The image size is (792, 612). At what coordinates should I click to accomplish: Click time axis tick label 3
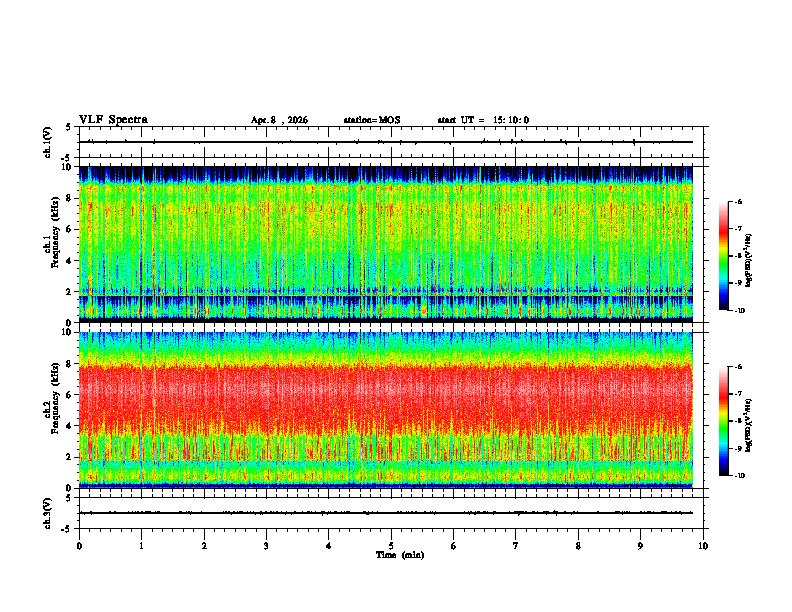[266, 546]
